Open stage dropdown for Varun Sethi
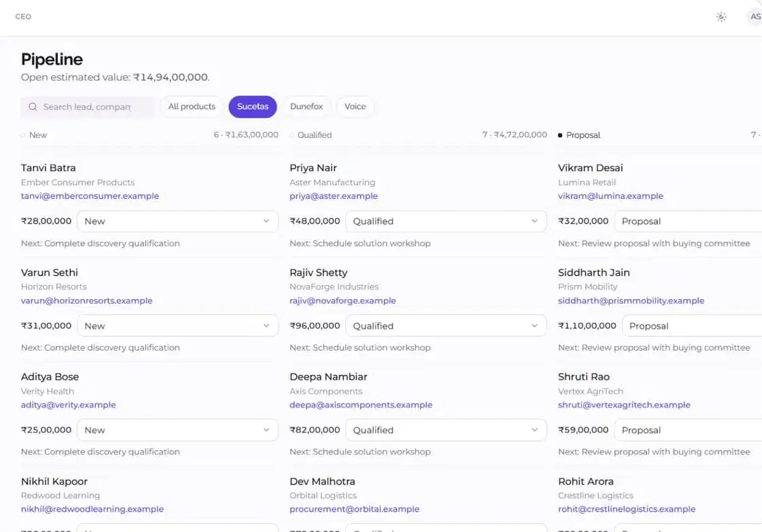 point(178,325)
